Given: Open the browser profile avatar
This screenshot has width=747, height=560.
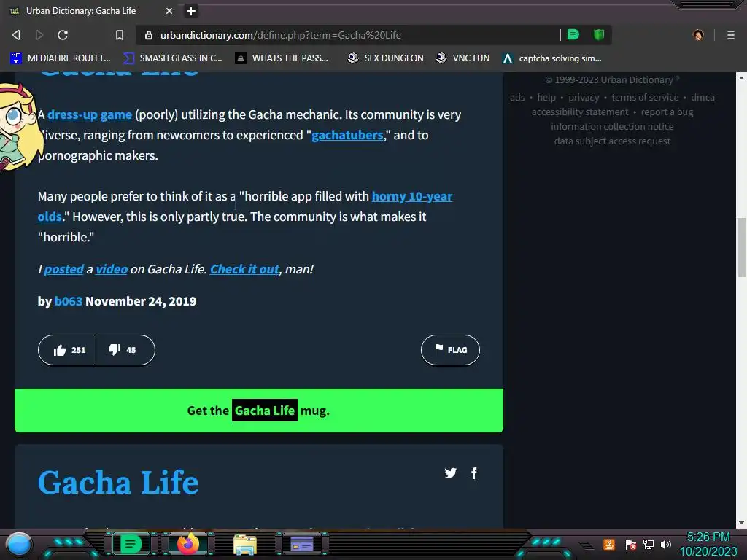Looking at the screenshot, I should tap(698, 35).
